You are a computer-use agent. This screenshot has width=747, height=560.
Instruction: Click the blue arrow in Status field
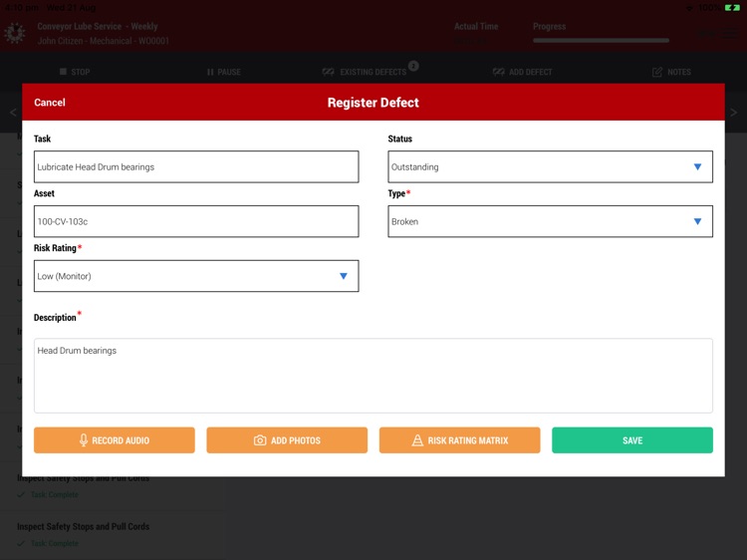point(697,166)
